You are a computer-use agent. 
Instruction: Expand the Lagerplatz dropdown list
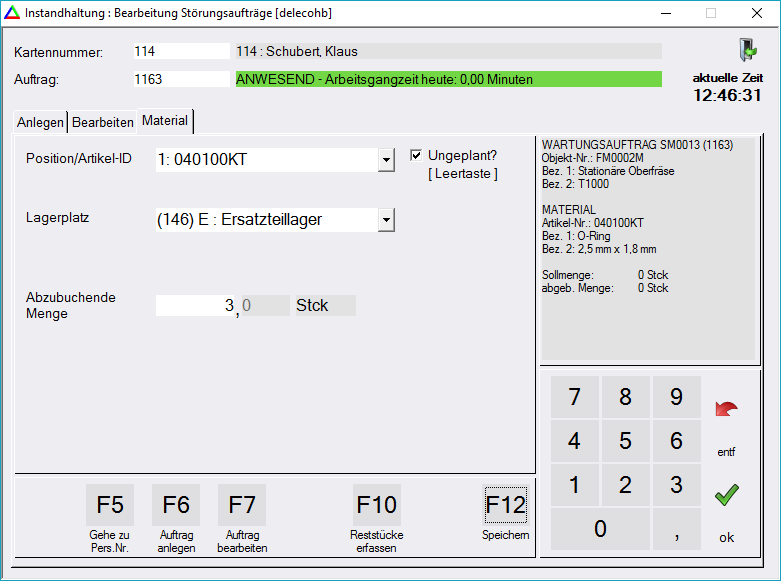[386, 220]
